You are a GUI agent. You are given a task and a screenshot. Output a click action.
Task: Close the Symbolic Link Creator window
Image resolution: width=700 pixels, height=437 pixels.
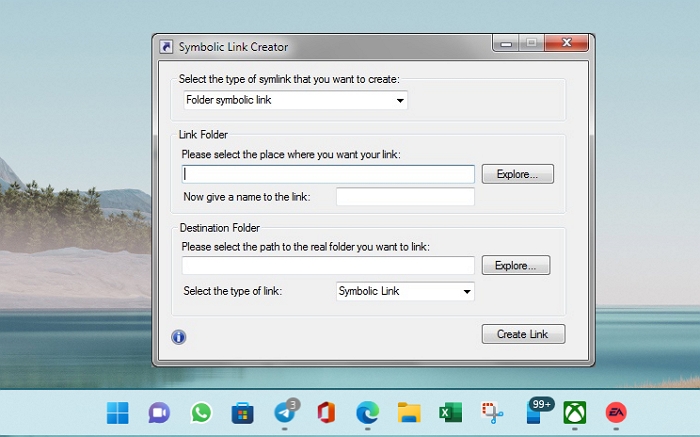point(567,43)
